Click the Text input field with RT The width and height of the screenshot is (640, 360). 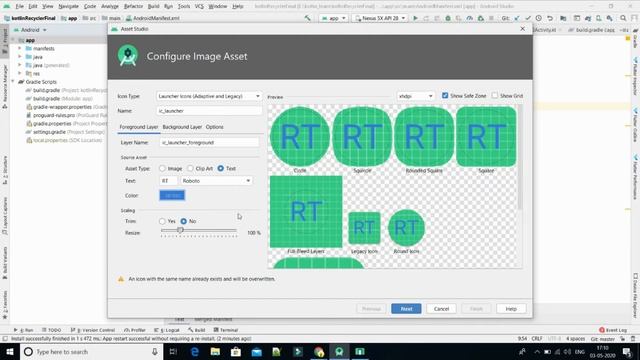pyautogui.click(x=168, y=180)
